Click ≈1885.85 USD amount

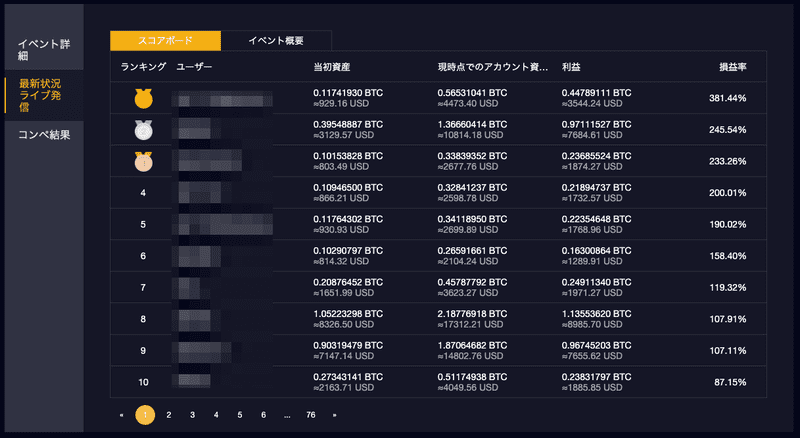tap(592, 388)
